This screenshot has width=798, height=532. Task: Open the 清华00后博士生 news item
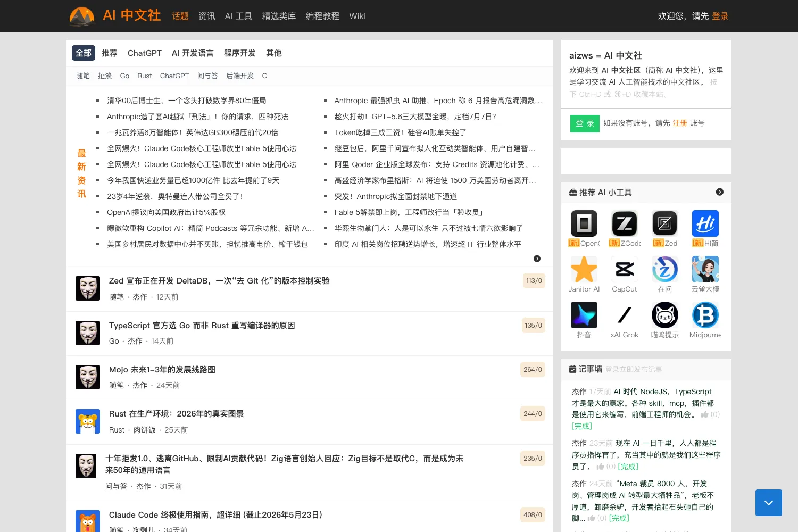[187, 101]
